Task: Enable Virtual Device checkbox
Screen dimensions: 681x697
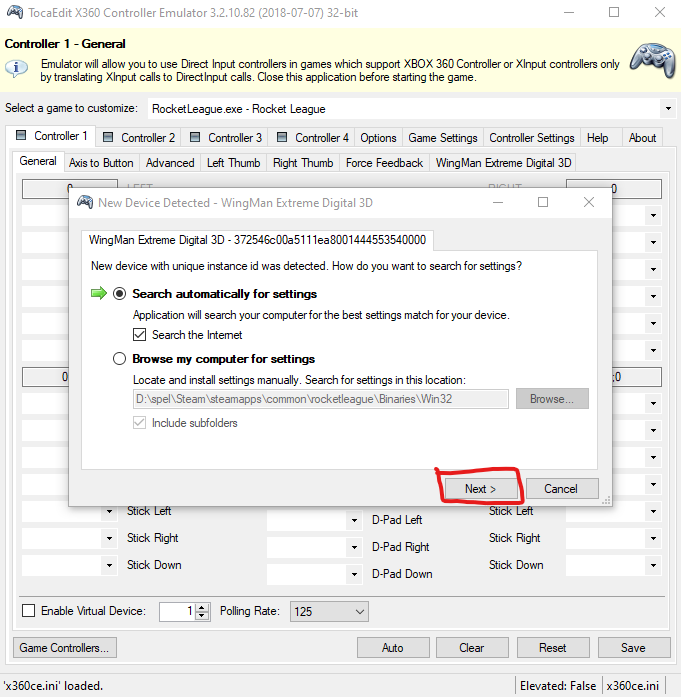Action: click(x=28, y=610)
